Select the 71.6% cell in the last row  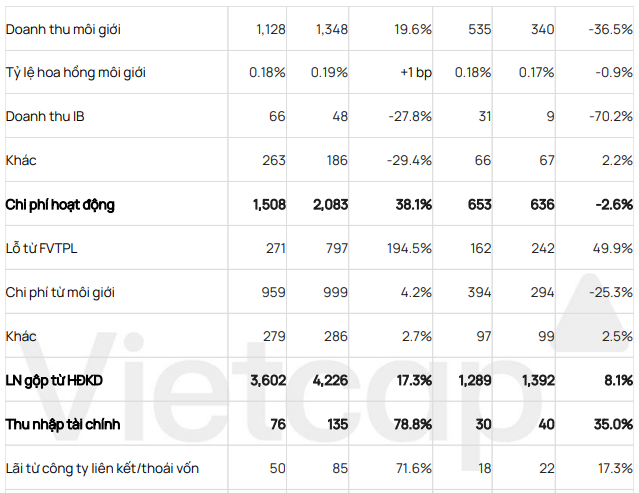[x=412, y=469]
